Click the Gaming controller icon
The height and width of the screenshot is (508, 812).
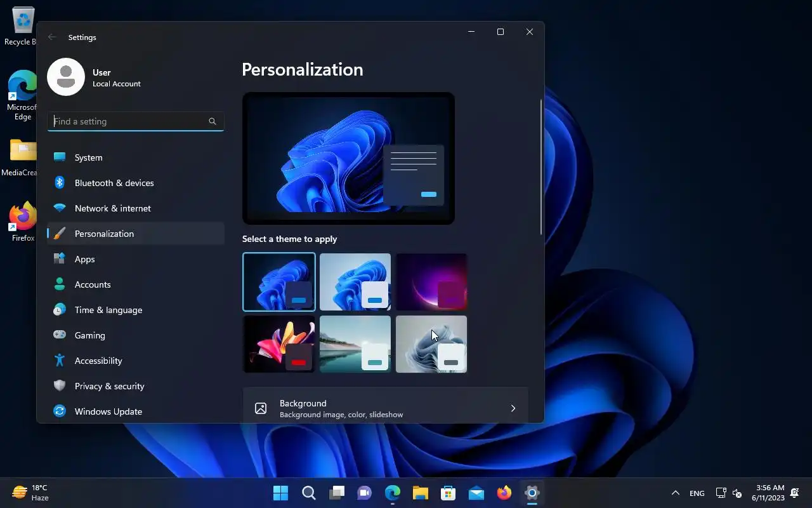coord(60,335)
